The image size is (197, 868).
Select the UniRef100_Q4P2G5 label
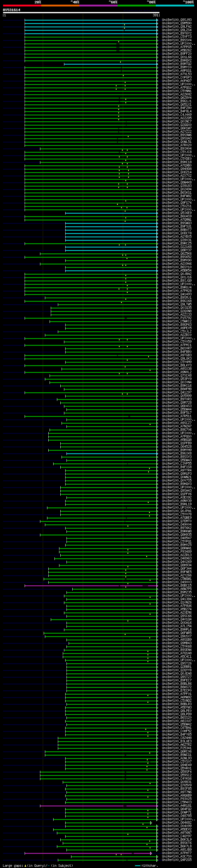(177, 860)
